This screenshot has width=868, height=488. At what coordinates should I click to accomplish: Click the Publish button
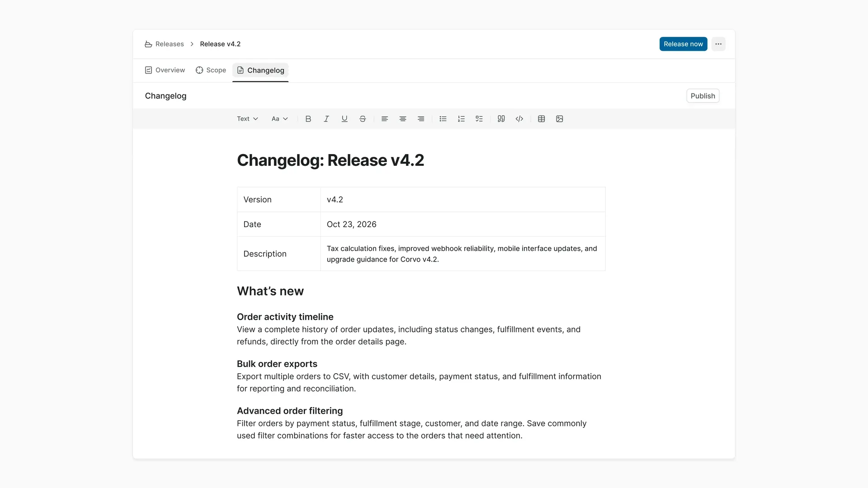[x=703, y=96]
